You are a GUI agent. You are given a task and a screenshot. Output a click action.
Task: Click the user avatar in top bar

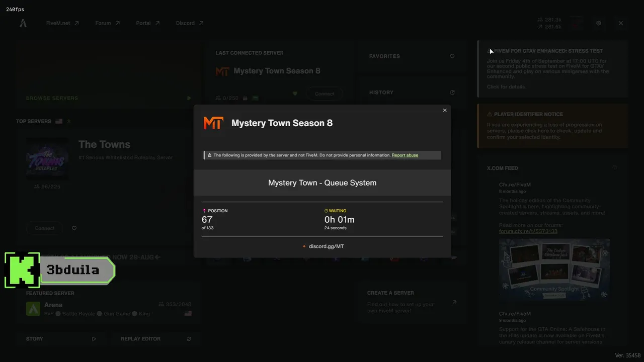point(577,23)
